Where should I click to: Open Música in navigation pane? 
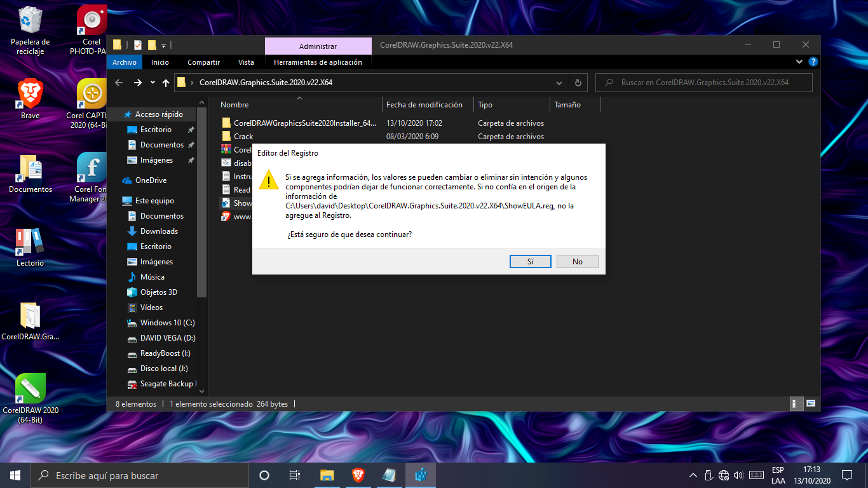(153, 277)
